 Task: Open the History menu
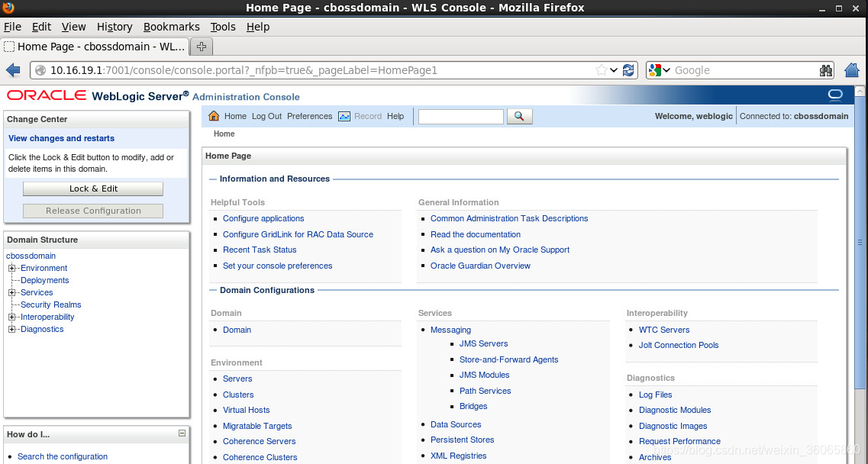(x=115, y=27)
